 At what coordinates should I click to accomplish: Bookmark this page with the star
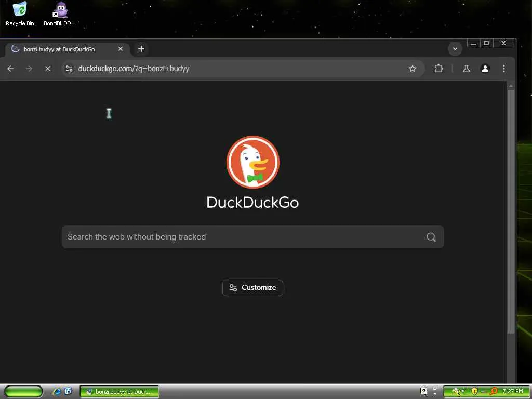click(x=412, y=69)
